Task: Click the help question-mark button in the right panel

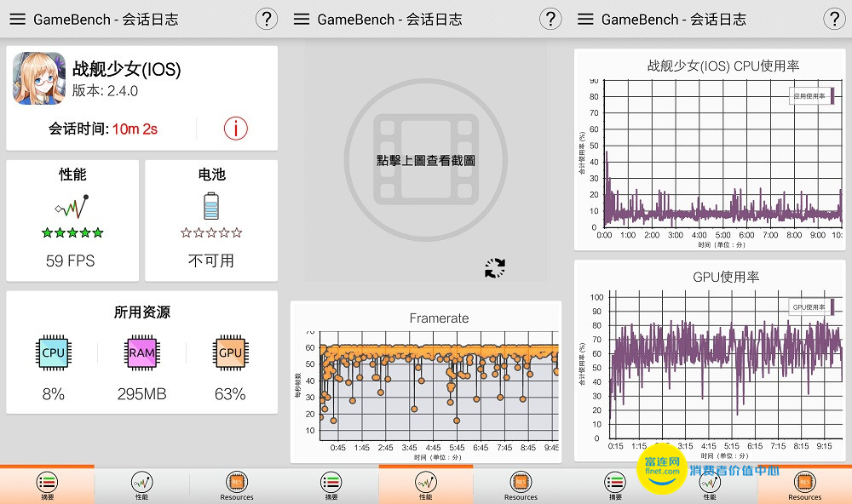Action: 834,18
